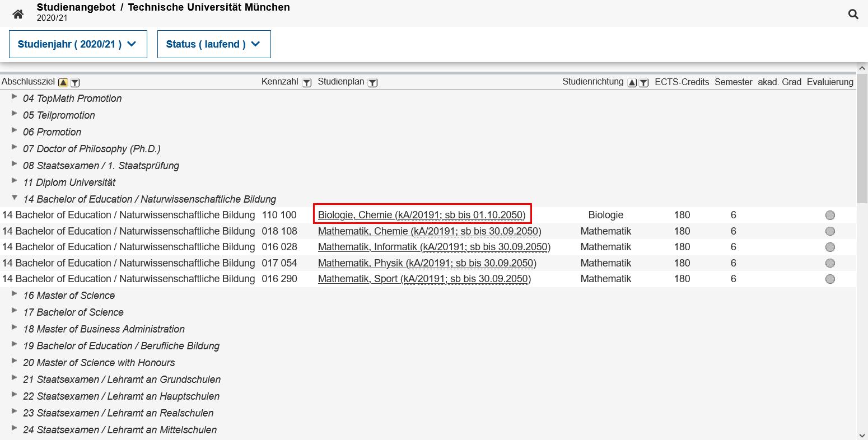The width and height of the screenshot is (868, 440).
Task: Open the Biologie, Chemie study plan link
Action: coord(421,215)
